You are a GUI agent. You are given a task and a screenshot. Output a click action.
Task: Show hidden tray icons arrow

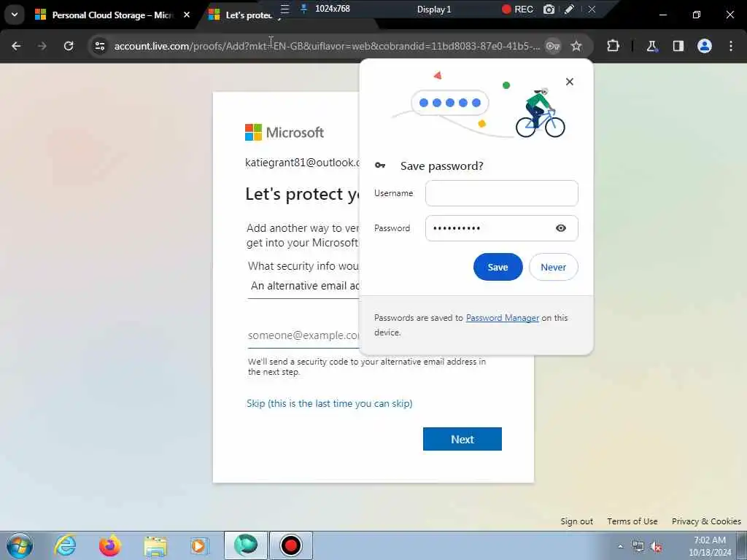620,546
